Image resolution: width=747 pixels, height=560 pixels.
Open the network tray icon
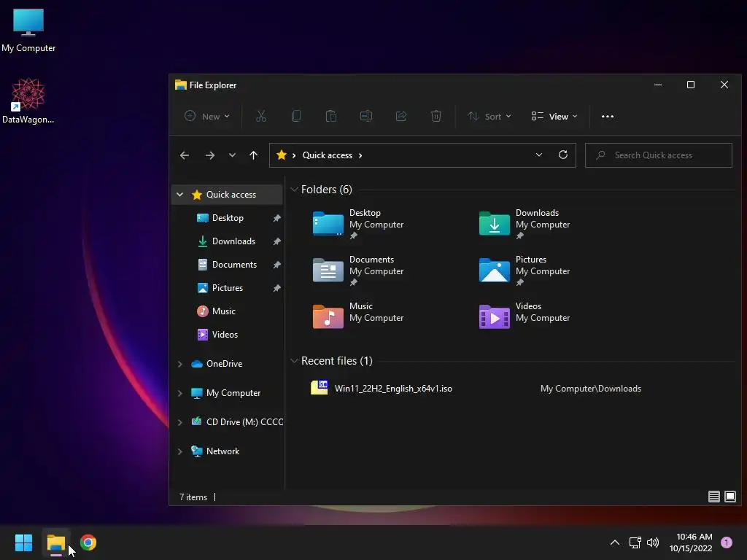(635, 542)
